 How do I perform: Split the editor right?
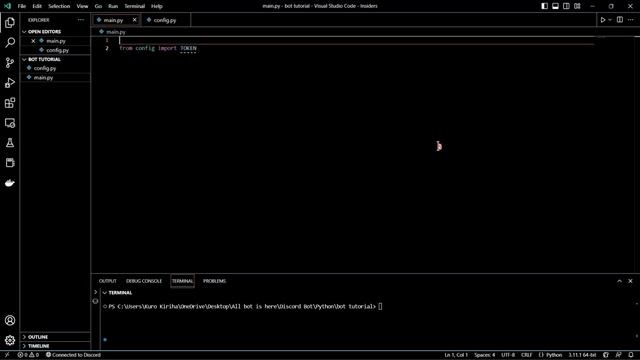pyautogui.click(x=620, y=20)
